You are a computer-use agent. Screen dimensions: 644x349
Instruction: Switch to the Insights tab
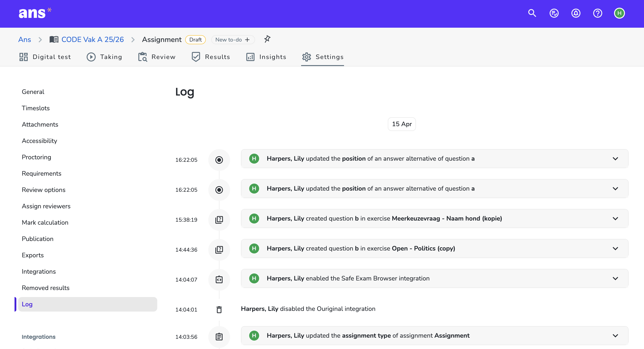pyautogui.click(x=266, y=57)
